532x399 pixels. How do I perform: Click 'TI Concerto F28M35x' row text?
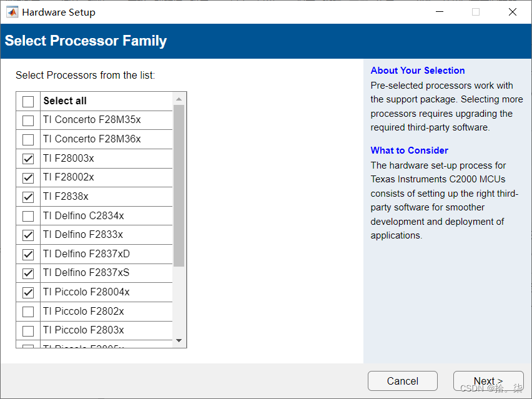92,120
